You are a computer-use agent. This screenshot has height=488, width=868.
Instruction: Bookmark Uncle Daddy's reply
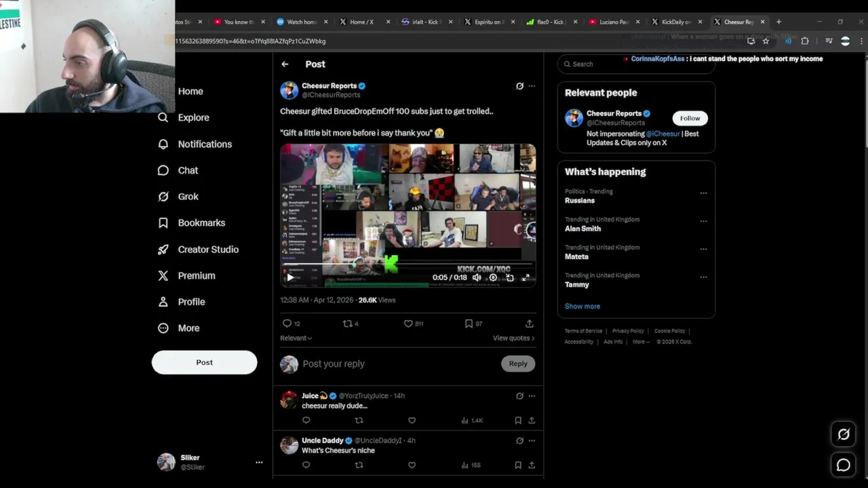tap(517, 465)
